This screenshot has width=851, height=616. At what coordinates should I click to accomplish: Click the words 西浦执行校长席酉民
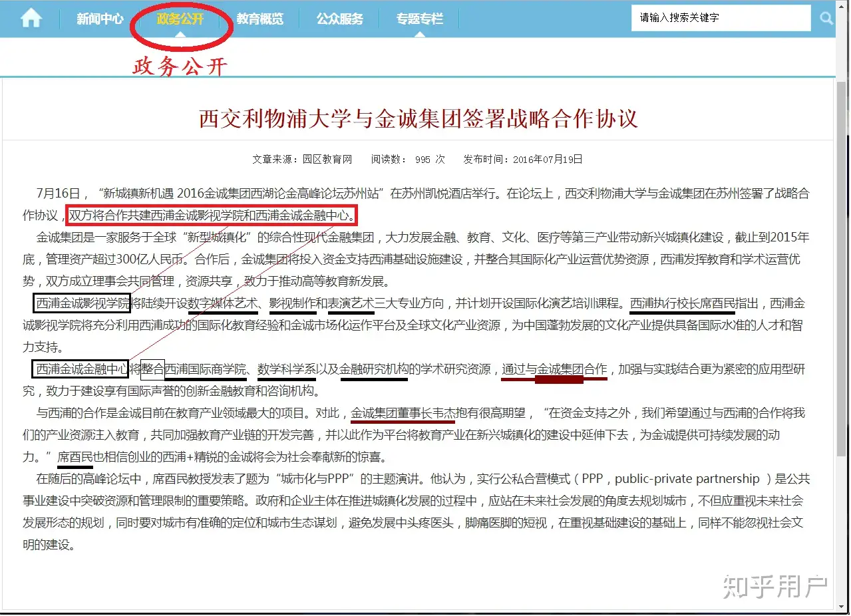[x=682, y=303]
